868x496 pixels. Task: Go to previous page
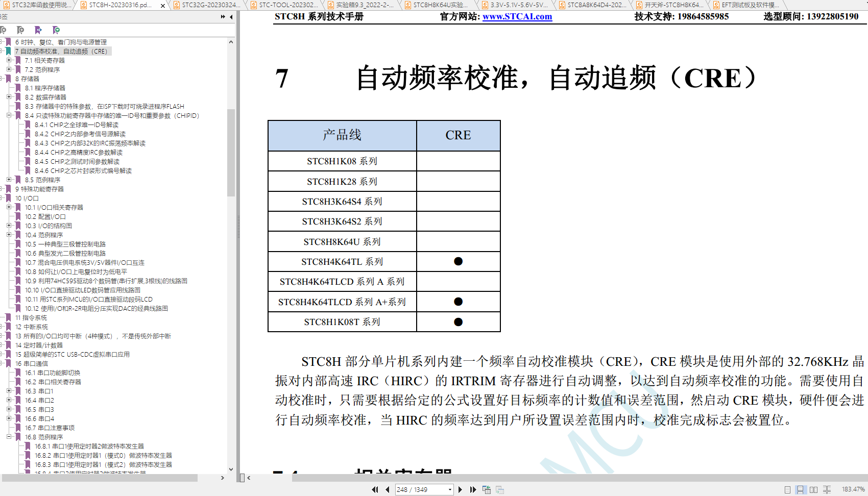[x=388, y=489]
